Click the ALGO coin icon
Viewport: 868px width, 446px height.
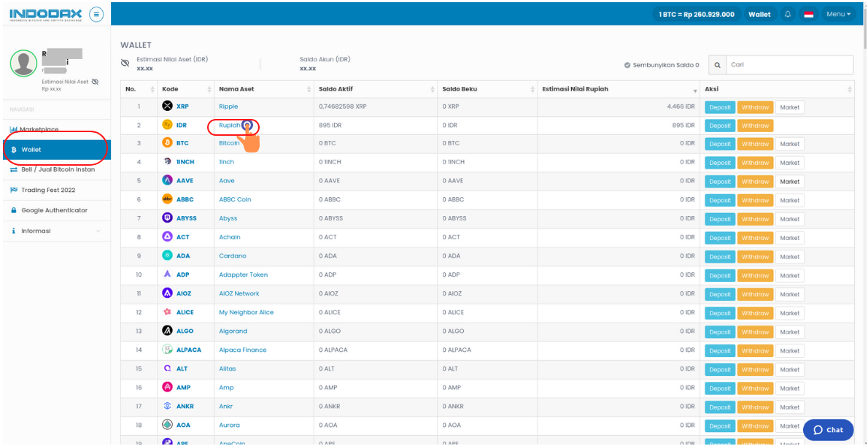[x=167, y=331]
